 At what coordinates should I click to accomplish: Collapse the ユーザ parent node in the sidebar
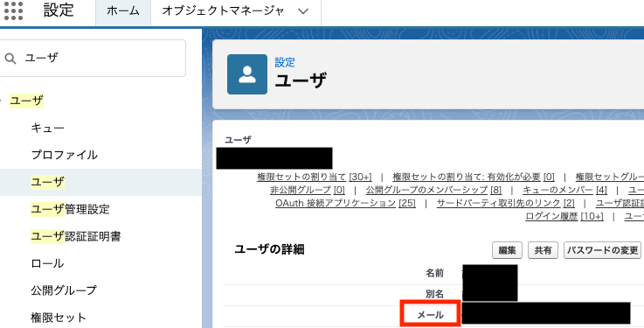pyautogui.click(x=1, y=101)
